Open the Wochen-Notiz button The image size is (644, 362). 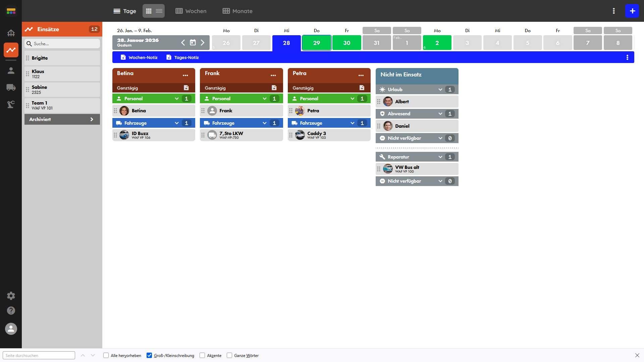[139, 57]
